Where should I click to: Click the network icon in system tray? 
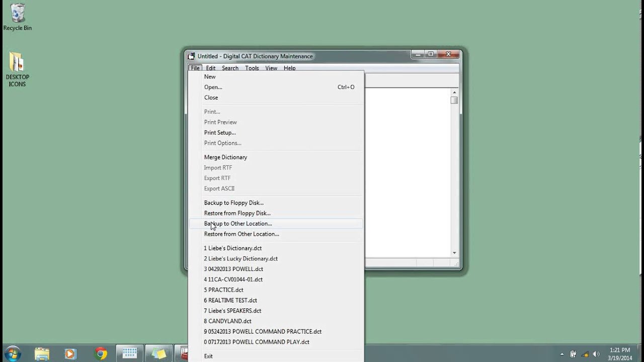click(x=585, y=354)
